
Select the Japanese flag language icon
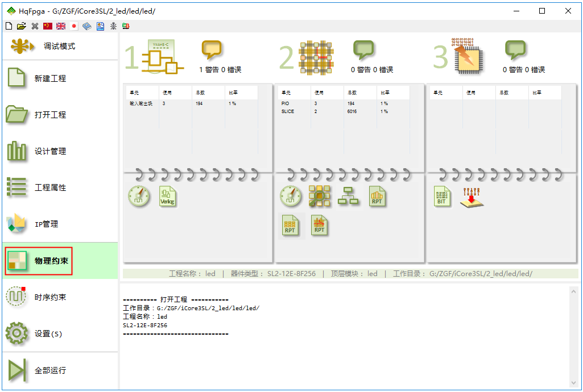click(74, 26)
